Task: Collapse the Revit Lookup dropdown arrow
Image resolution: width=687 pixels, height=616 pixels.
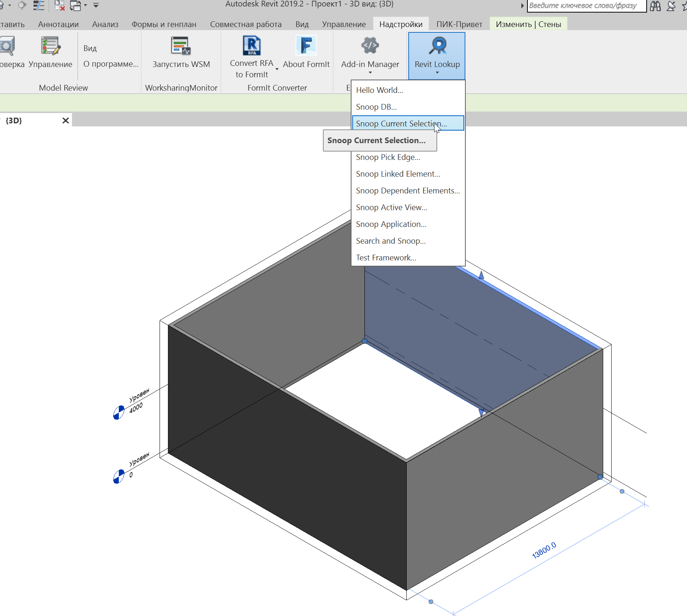Action: [x=437, y=73]
